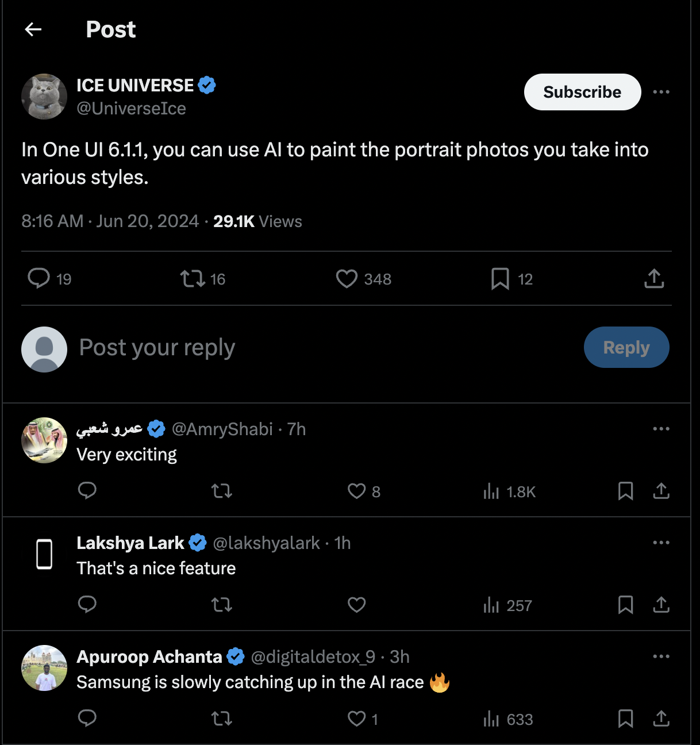Type in Post your reply field
This screenshot has height=745, width=700.
tap(287, 347)
